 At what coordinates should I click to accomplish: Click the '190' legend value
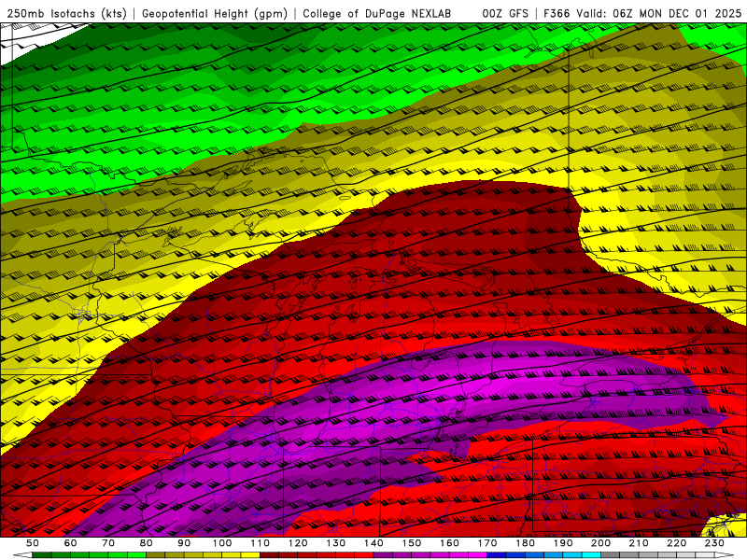coord(563,543)
